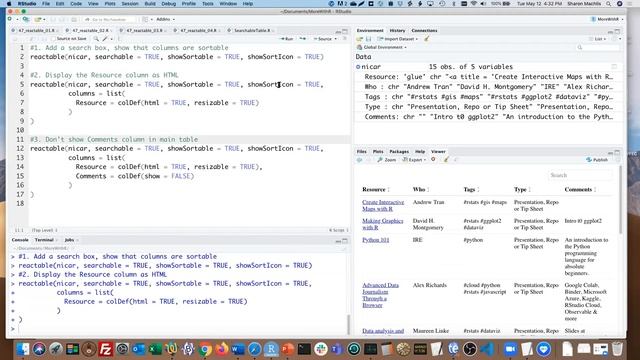This screenshot has width=640, height=360.
Task: Open the Create Interactive Maps with R link
Action: click(383, 205)
